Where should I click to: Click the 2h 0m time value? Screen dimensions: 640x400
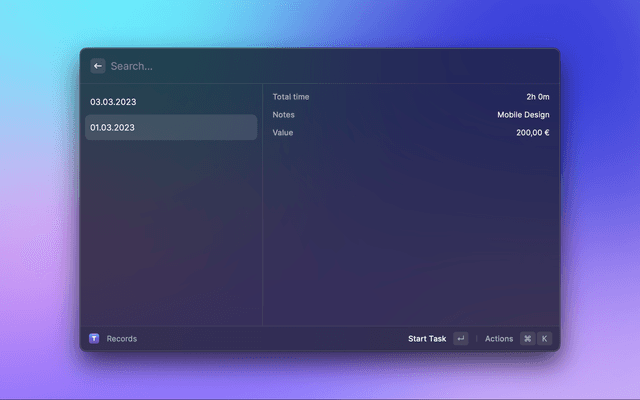(x=538, y=97)
